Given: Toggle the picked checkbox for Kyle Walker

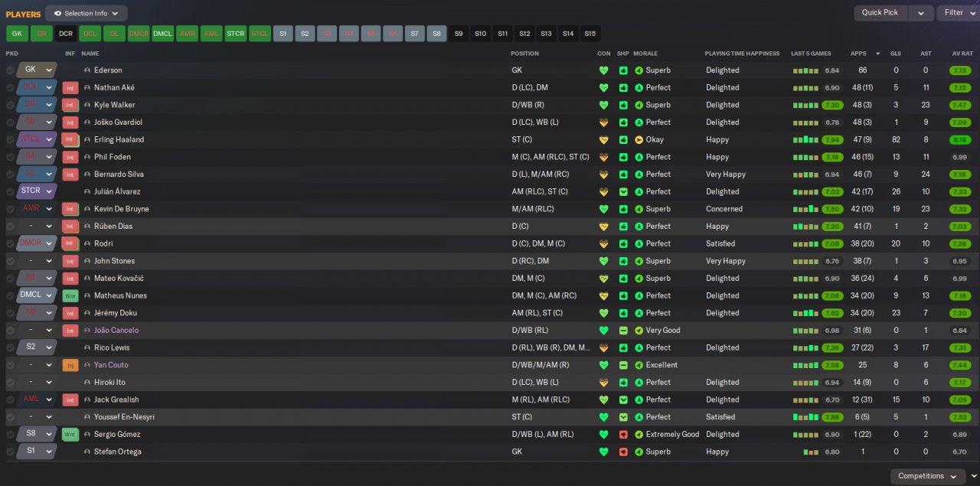Looking at the screenshot, I should pos(10,105).
